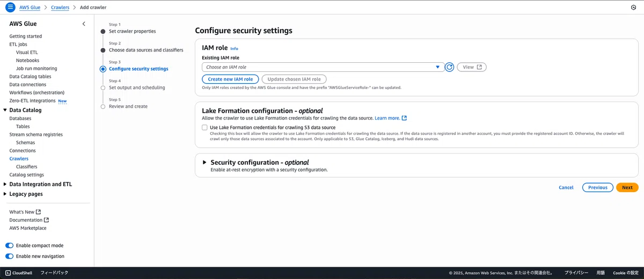Open Cookie の設定 preferences in footer
The height and width of the screenshot is (279, 644).
[626, 273]
